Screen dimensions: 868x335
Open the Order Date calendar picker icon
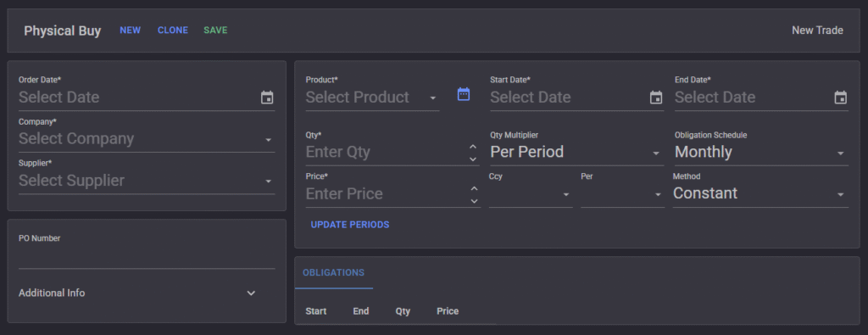(267, 98)
